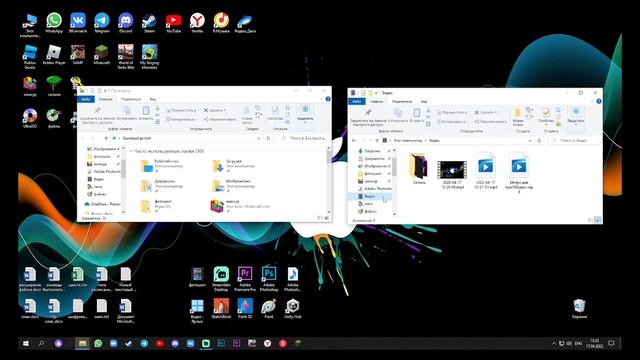The width and height of the screenshot is (640, 360).
Task: Select OneDrive in left window sidebar
Action: (x=102, y=204)
